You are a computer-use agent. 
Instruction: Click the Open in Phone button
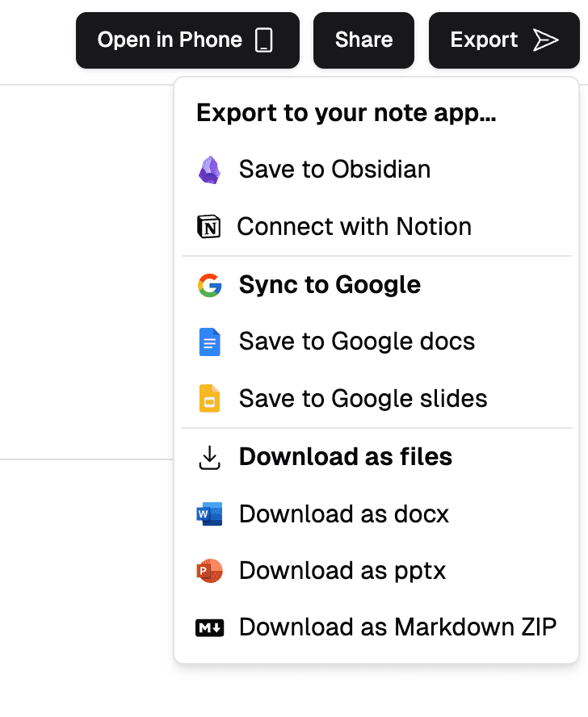[x=187, y=40]
